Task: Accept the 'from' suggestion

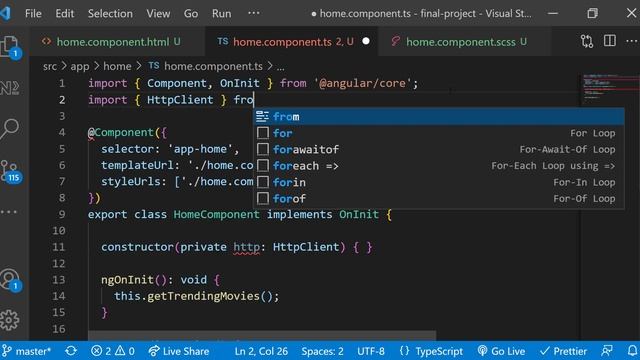Action: coord(439,117)
